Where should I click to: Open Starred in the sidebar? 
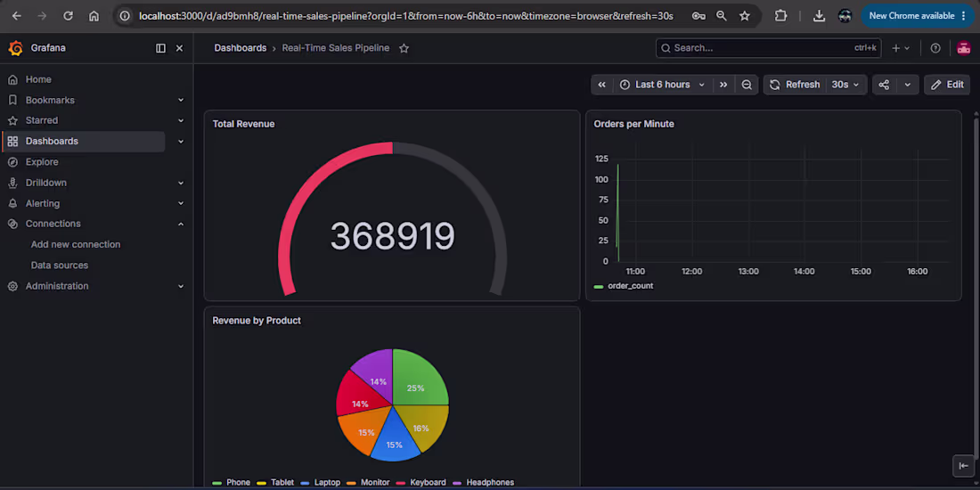[x=42, y=120]
